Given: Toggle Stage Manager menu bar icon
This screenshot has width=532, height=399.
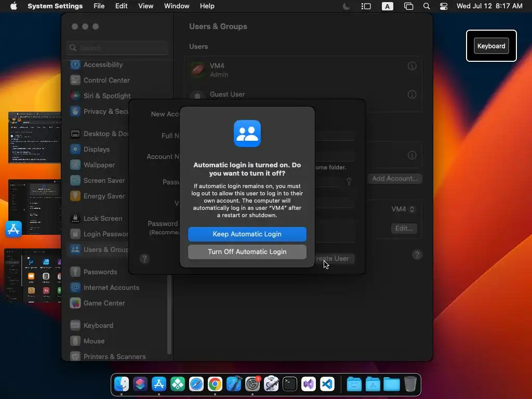Looking at the screenshot, I should point(366,6).
